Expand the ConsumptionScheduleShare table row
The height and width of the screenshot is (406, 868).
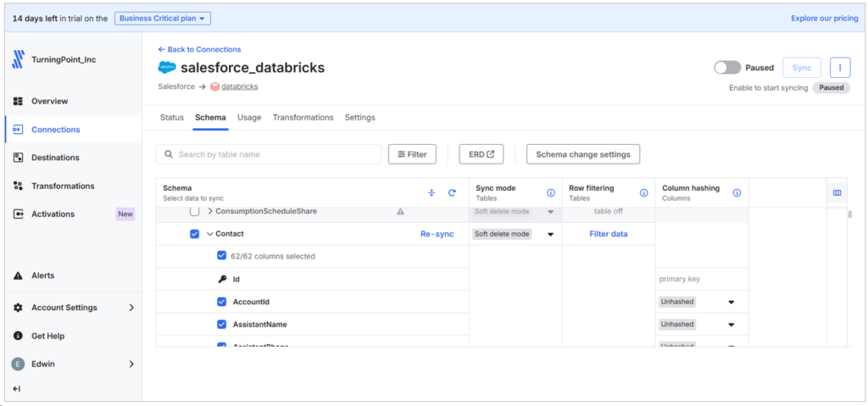click(x=210, y=212)
